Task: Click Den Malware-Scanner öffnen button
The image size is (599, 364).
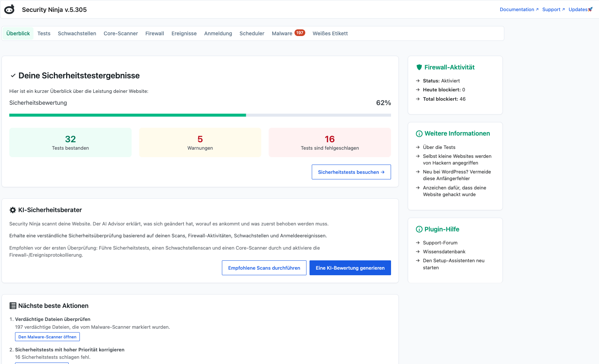Action: point(47,337)
